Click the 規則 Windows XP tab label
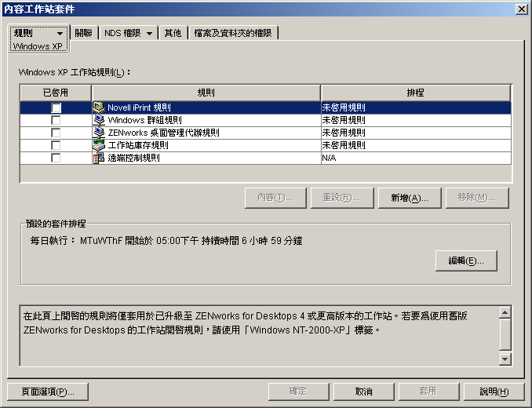This screenshot has width=532, height=408. pyautogui.click(x=38, y=39)
